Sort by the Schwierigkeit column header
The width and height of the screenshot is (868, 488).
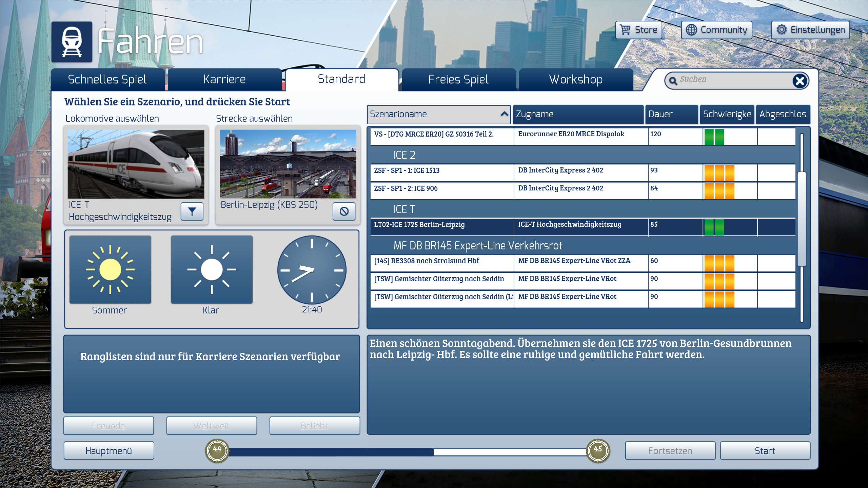click(727, 114)
